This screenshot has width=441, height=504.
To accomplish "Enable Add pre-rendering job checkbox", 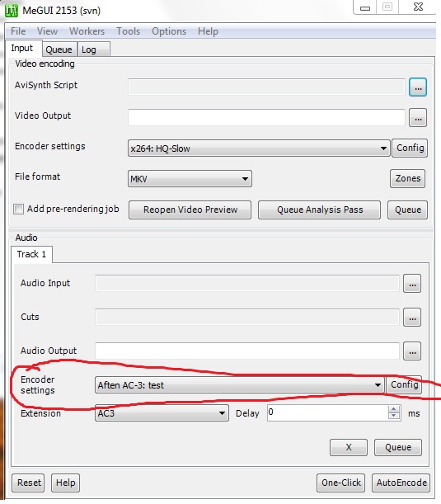I will [19, 210].
